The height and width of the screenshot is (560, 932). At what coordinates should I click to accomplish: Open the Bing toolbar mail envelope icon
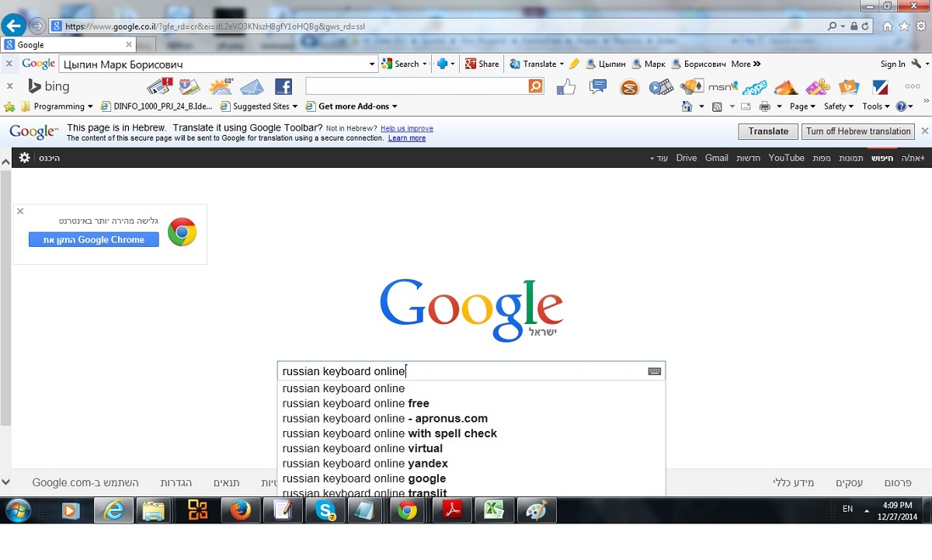pos(252,86)
